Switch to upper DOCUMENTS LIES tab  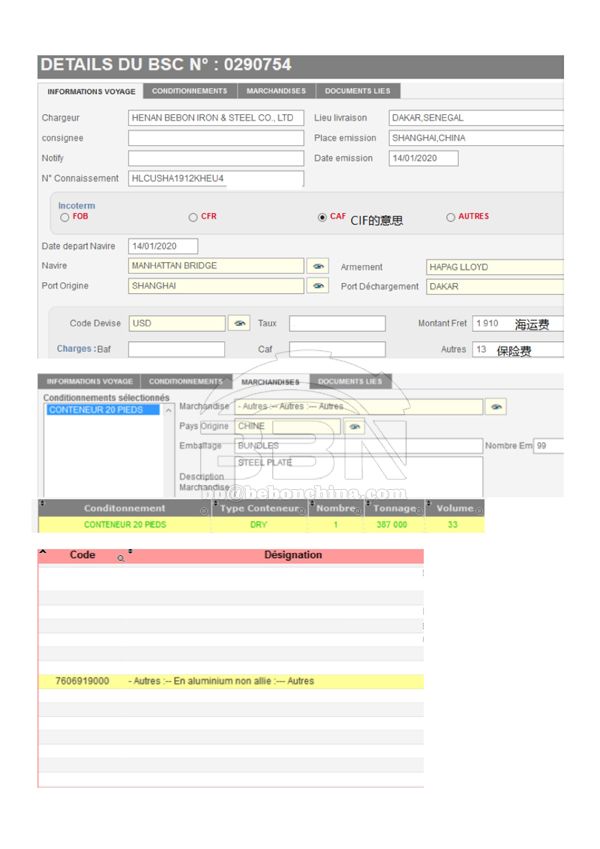coord(357,91)
